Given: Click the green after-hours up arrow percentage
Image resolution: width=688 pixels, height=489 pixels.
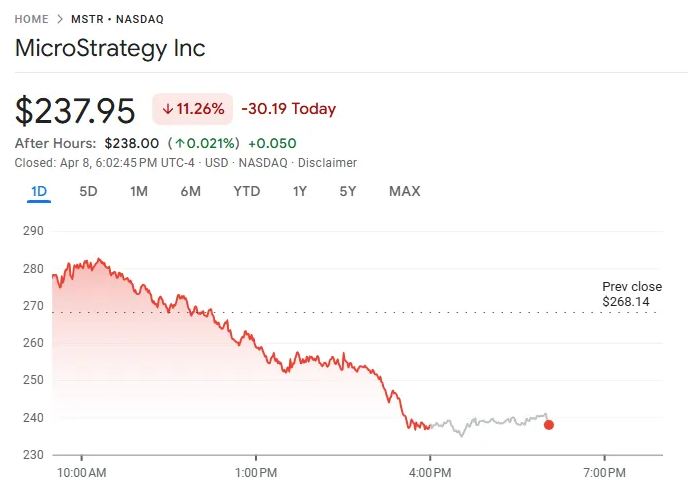Looking at the screenshot, I should tap(204, 143).
